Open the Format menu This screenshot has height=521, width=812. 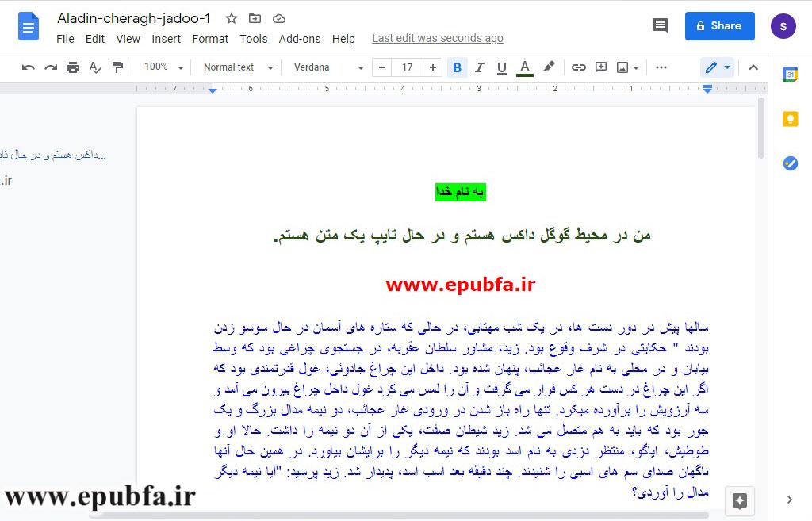209,39
